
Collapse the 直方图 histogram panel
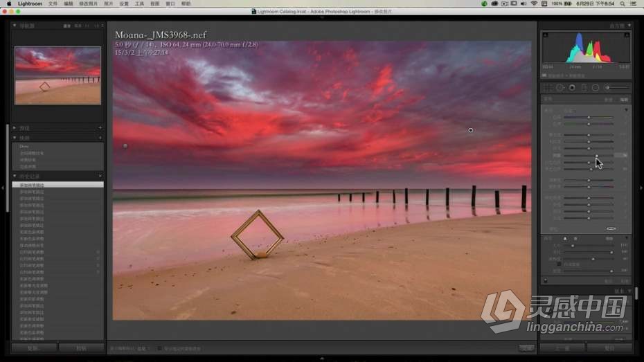[x=628, y=26]
